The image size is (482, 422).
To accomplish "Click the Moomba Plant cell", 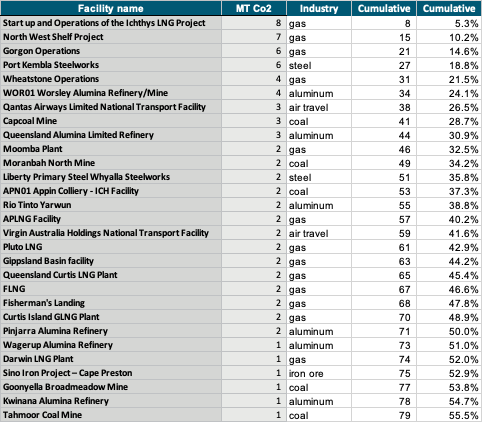I will (x=111, y=149).
